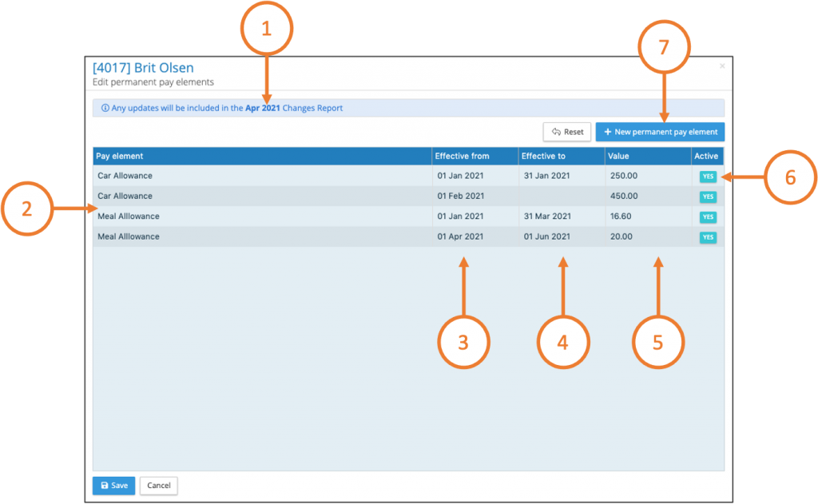This screenshot has height=504, width=818.
Task: Select the 31 Mar 2021 Effective to date
Action: tap(547, 216)
